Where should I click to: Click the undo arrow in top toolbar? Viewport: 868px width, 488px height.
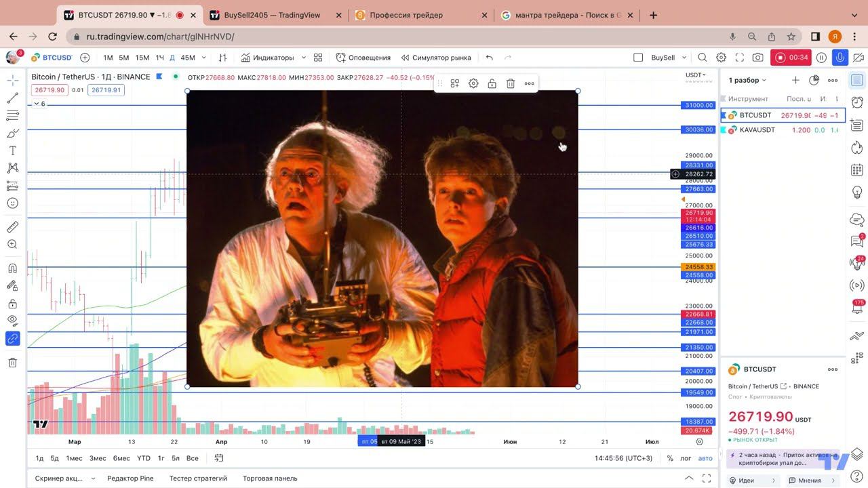point(490,58)
